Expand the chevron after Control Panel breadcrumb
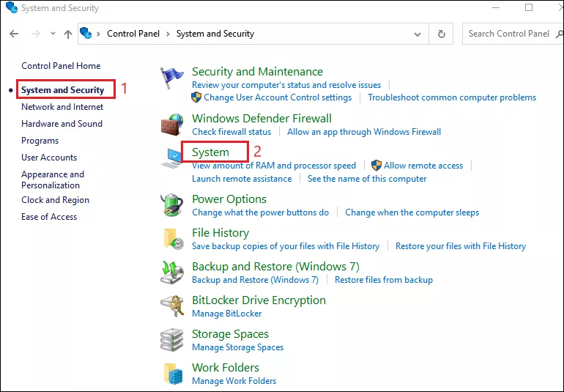 [168, 34]
